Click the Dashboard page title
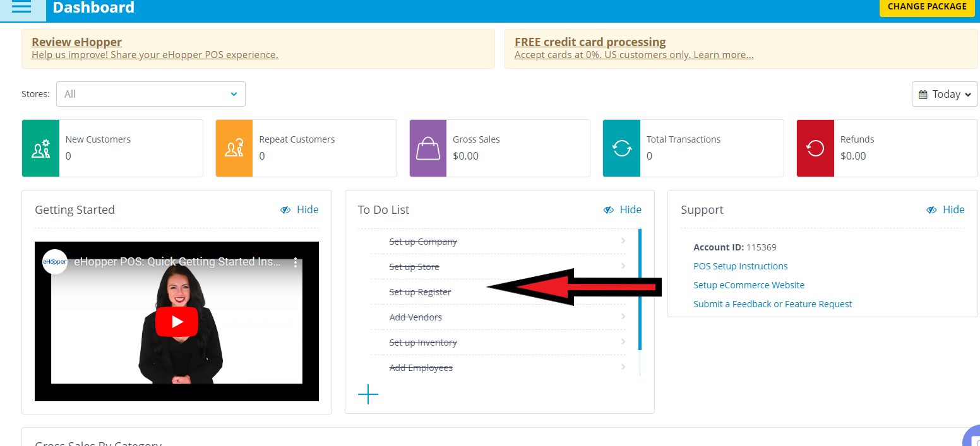This screenshot has width=980, height=446. [93, 8]
